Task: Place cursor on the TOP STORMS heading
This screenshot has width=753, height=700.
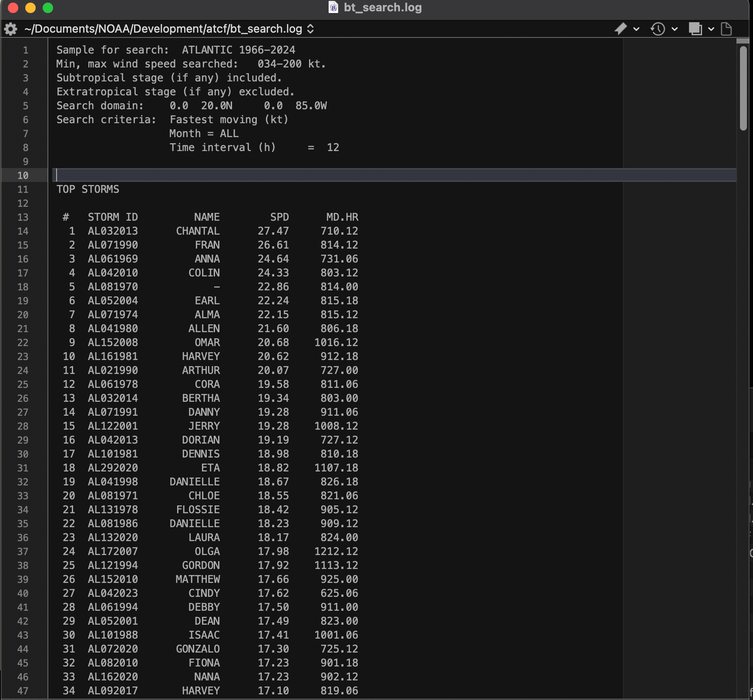Action: coord(88,189)
